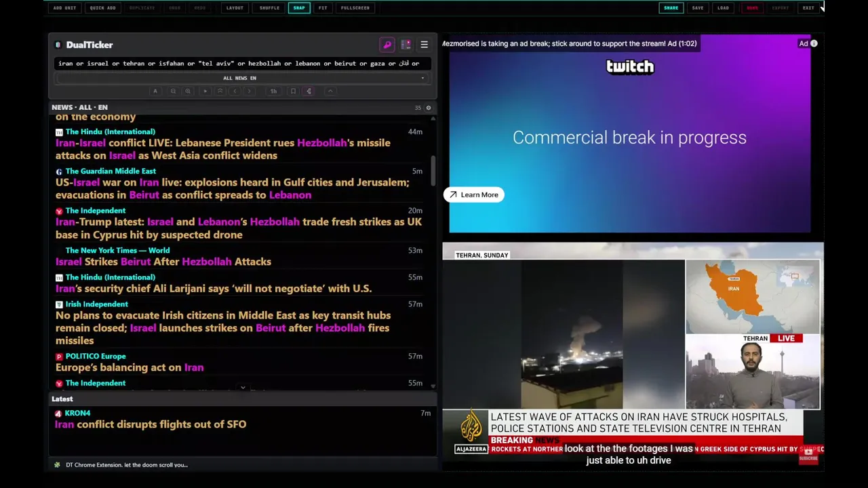Click the double-chevron up icon in the ticker toolbar
This screenshot has height=488, width=868.
pyautogui.click(x=220, y=91)
